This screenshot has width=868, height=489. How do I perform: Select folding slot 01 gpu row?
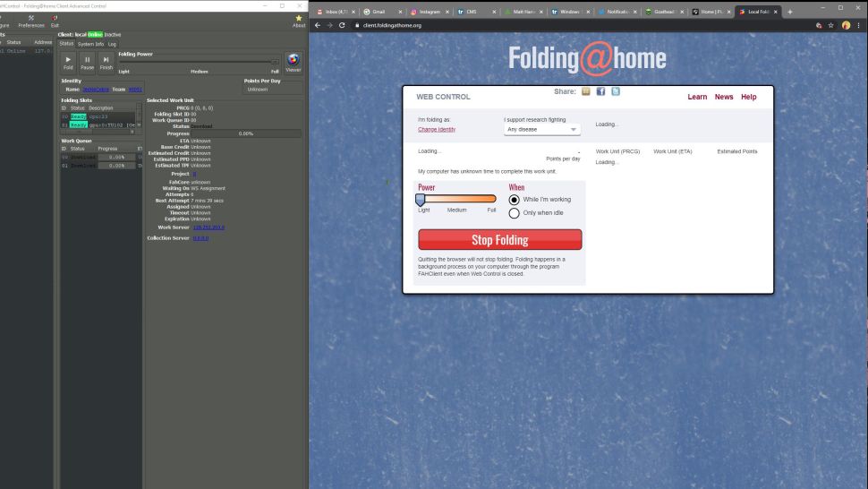(98, 125)
